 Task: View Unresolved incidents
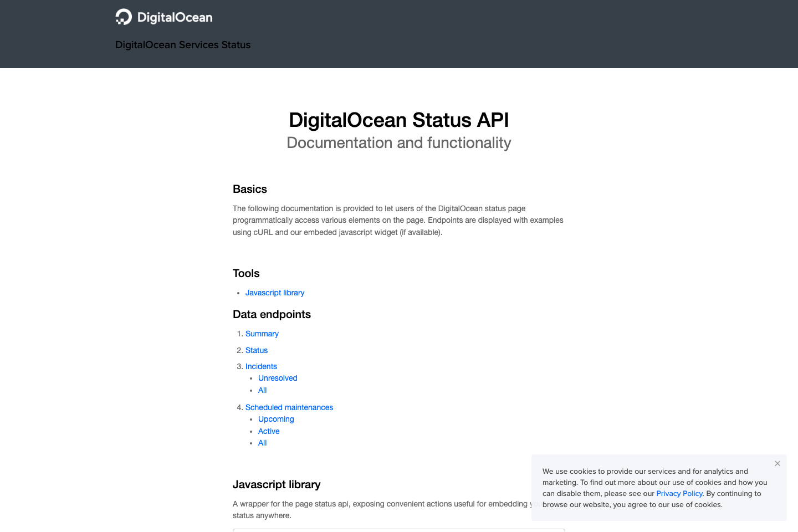point(278,378)
